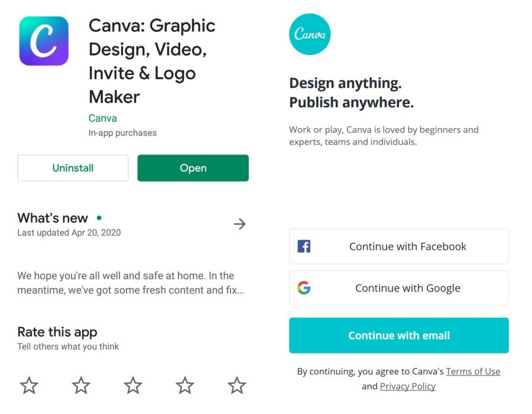Screen dimensions: 532x414
Task: Rate the app one star
Action: coord(29,385)
